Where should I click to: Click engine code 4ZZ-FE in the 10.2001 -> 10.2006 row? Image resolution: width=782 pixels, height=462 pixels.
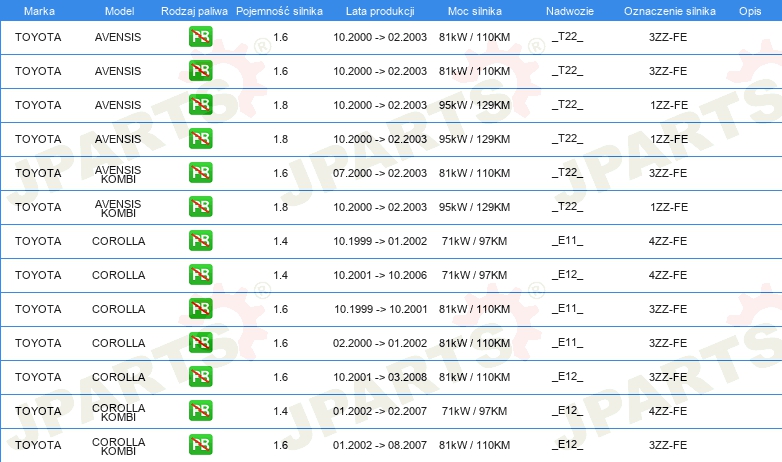[x=668, y=275]
